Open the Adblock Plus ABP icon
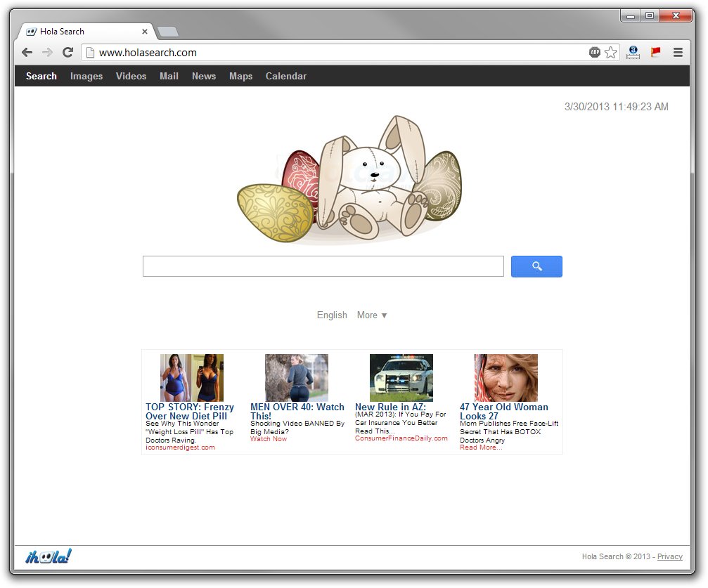 [595, 53]
